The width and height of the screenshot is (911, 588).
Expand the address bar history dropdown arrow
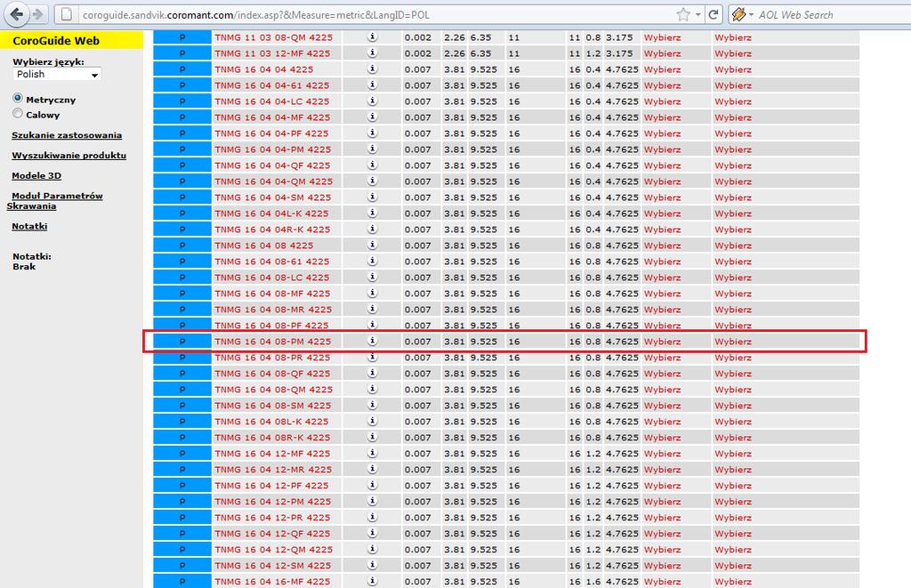coord(697,15)
